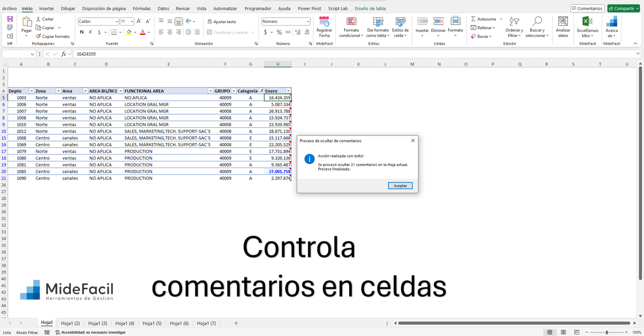
Task: Open the Categoría column filter
Action: (261, 91)
